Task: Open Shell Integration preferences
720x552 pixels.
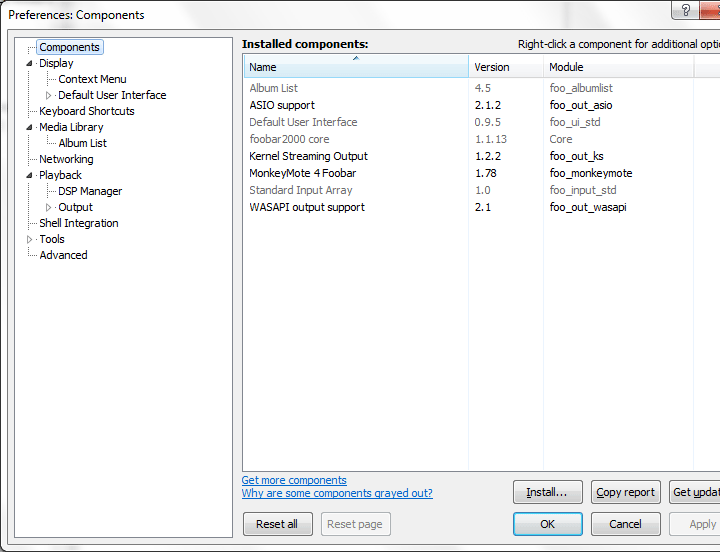Action: [79, 223]
